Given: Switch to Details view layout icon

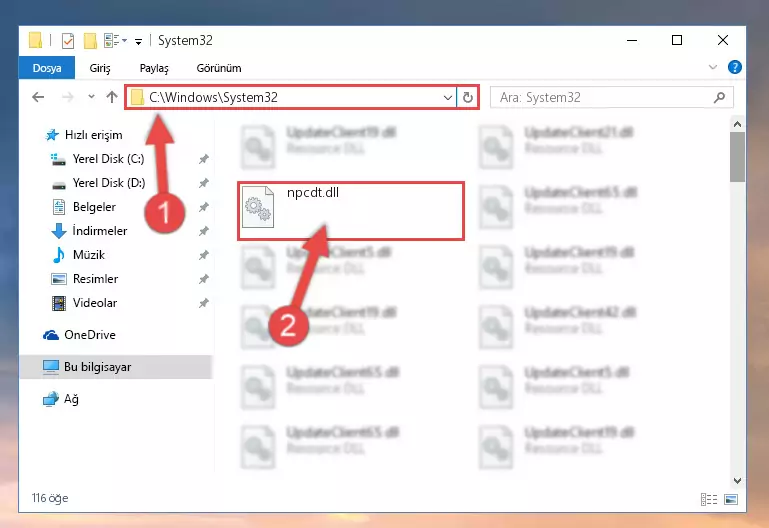Looking at the screenshot, I should [709, 499].
